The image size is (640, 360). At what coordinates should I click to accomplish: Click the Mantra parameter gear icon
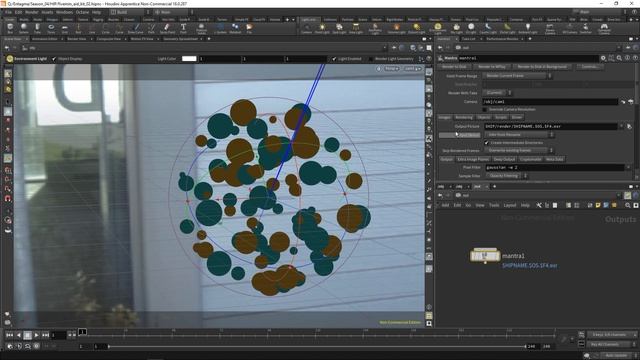pos(603,58)
